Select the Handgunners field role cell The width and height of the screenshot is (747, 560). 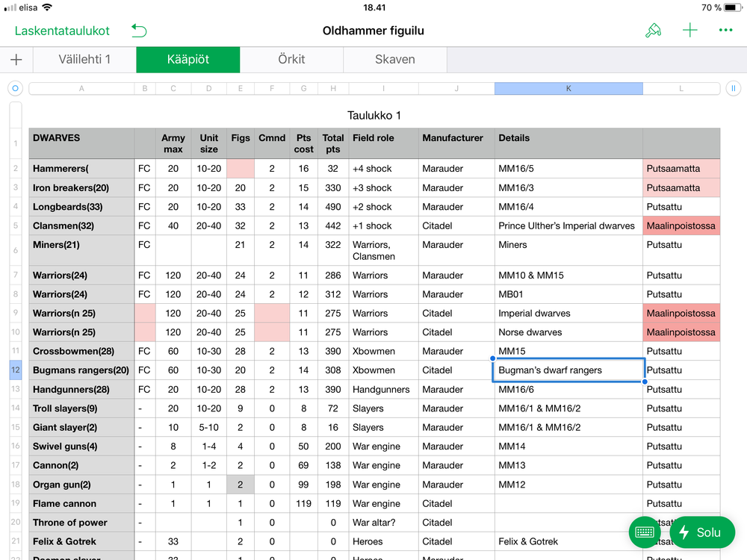[x=383, y=390]
